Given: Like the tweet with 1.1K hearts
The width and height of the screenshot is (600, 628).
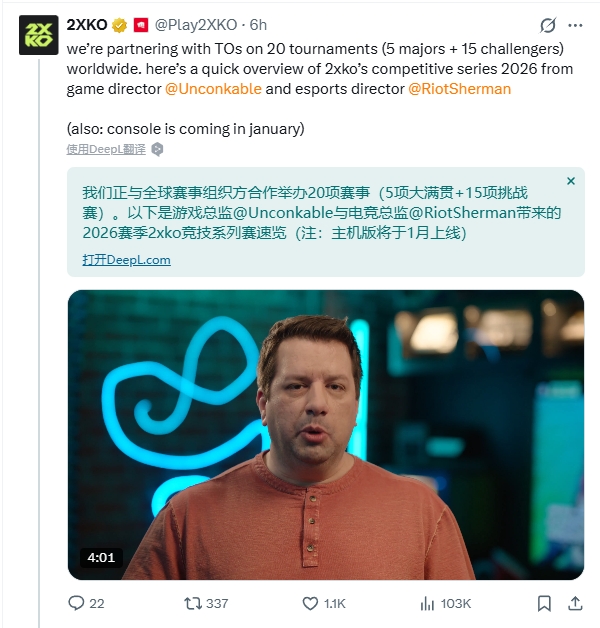Looking at the screenshot, I should pos(324,603).
